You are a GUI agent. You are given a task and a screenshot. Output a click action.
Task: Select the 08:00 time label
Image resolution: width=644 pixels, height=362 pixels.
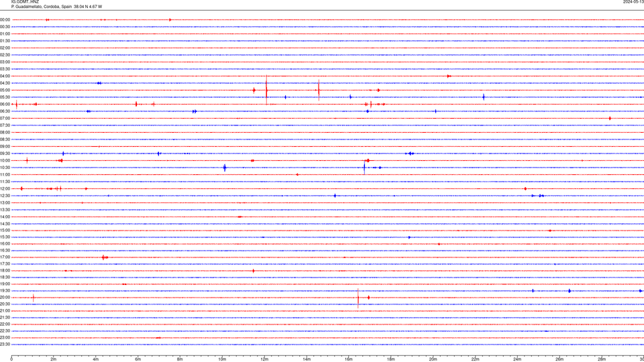5,132
